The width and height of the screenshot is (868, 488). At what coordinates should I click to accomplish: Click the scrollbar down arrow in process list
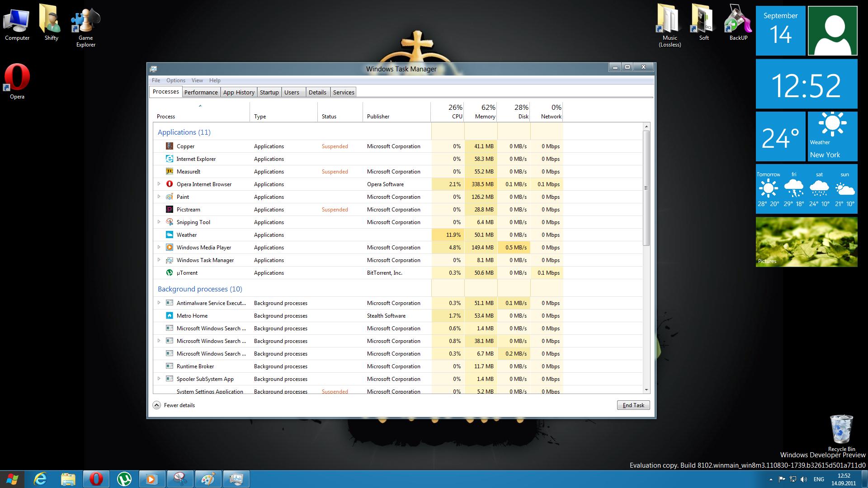[x=646, y=389]
